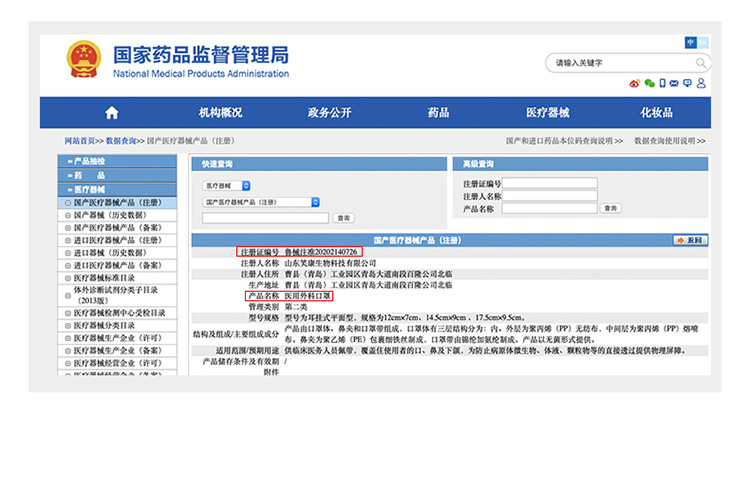Open the Weibo social icon
Viewport: 750px width, 479px height.
pos(634,83)
